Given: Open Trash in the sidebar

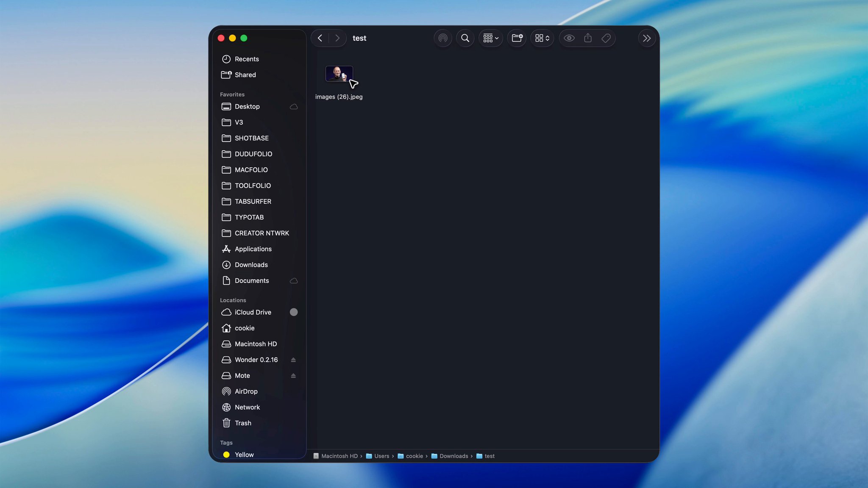Looking at the screenshot, I should click(259, 423).
